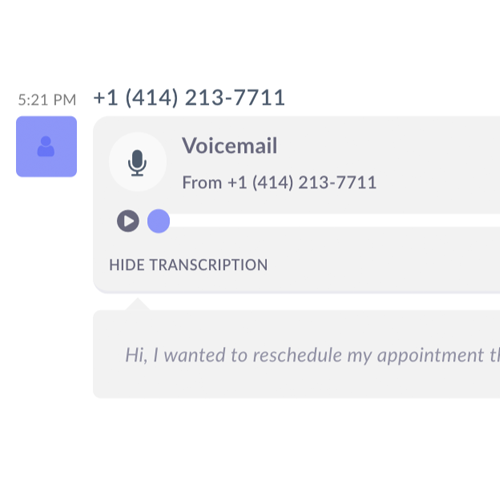
Task: Select the "Hi, I wanted to reschedule" transcript text
Action: [233, 355]
